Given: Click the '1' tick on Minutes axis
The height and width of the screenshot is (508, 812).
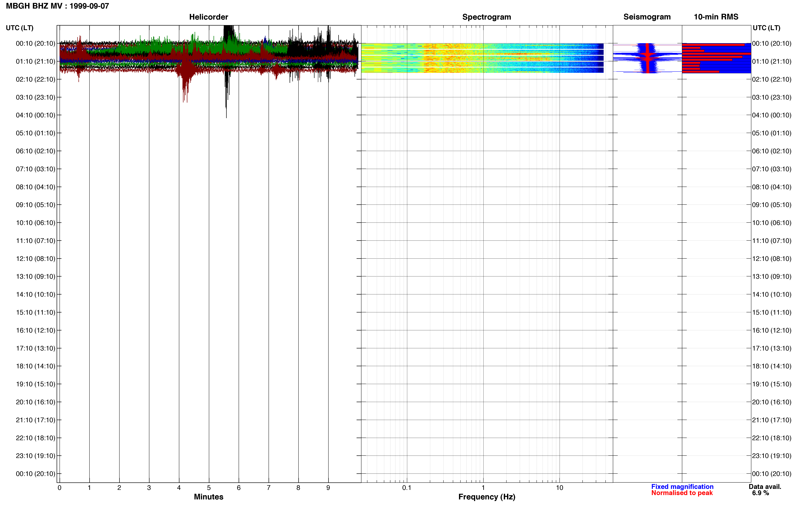Looking at the screenshot, I should 89,488.
